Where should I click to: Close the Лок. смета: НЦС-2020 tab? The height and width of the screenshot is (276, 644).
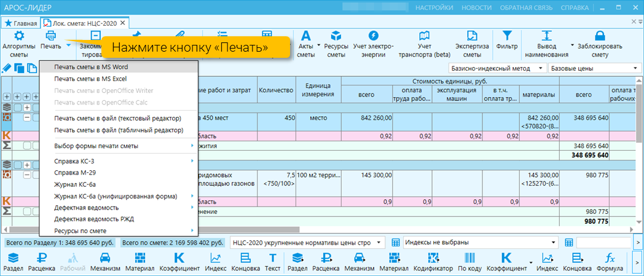pos(122,23)
